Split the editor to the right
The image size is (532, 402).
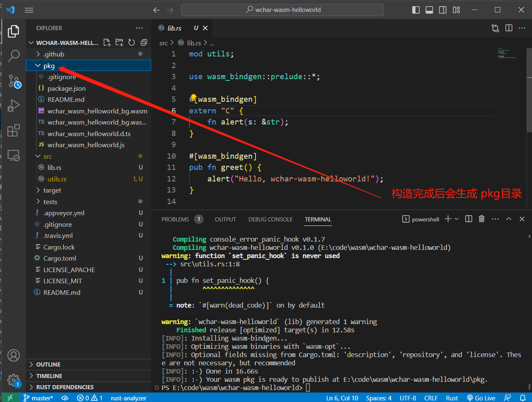(x=509, y=28)
